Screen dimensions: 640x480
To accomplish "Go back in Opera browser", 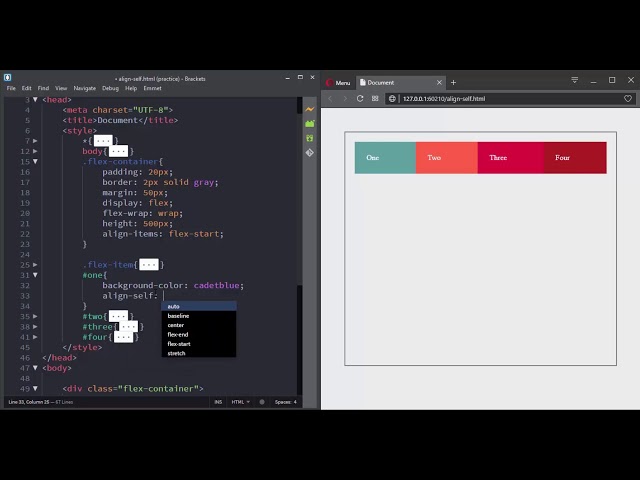I will (x=330, y=98).
